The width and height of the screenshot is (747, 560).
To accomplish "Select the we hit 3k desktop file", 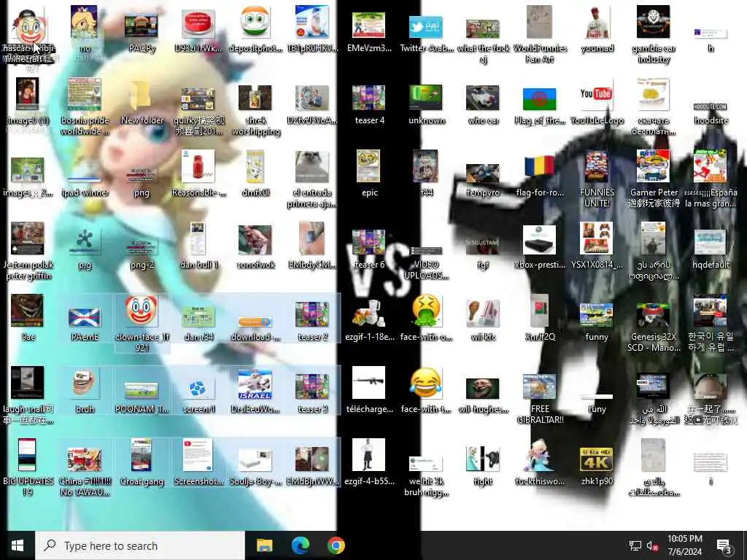I will 426,476.
